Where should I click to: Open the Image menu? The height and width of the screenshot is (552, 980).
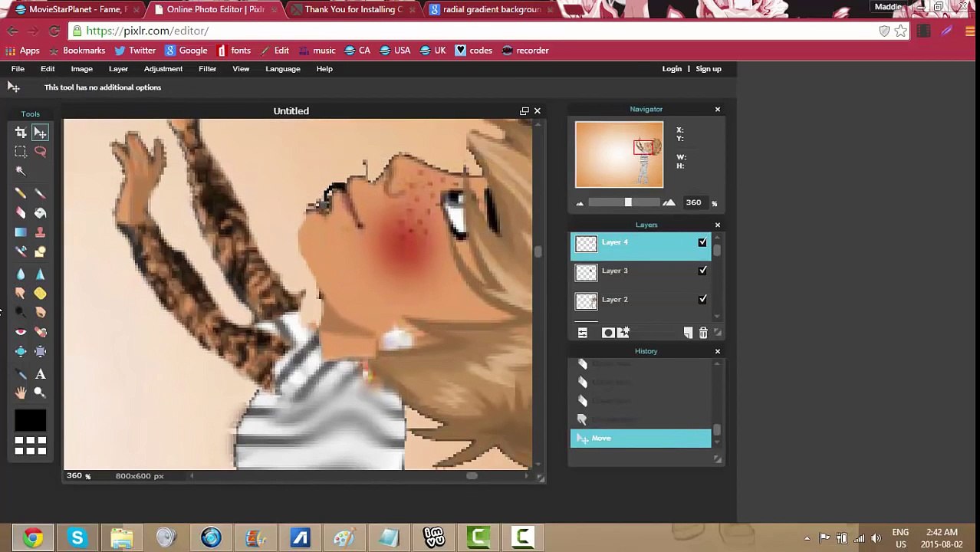pos(81,69)
